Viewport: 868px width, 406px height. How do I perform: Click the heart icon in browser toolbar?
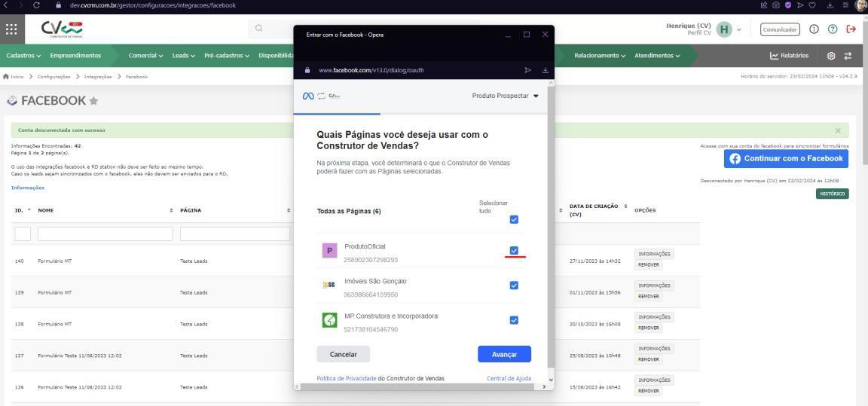812,5
